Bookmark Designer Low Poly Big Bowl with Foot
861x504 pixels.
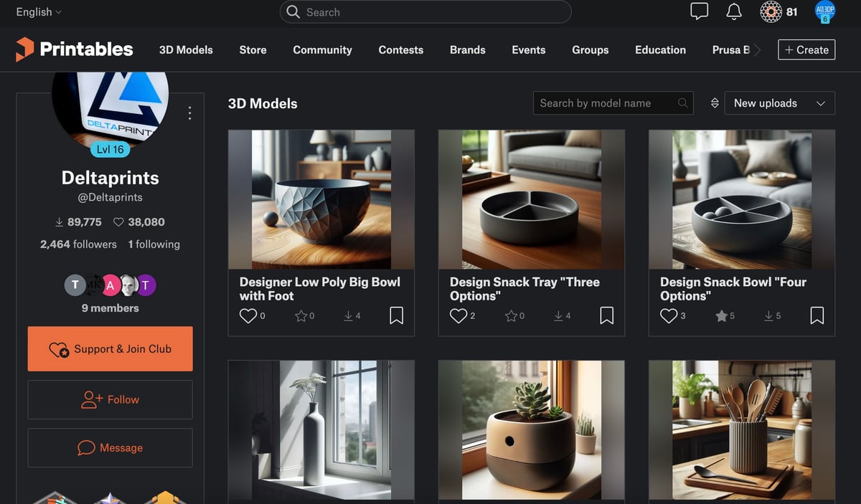(396, 315)
